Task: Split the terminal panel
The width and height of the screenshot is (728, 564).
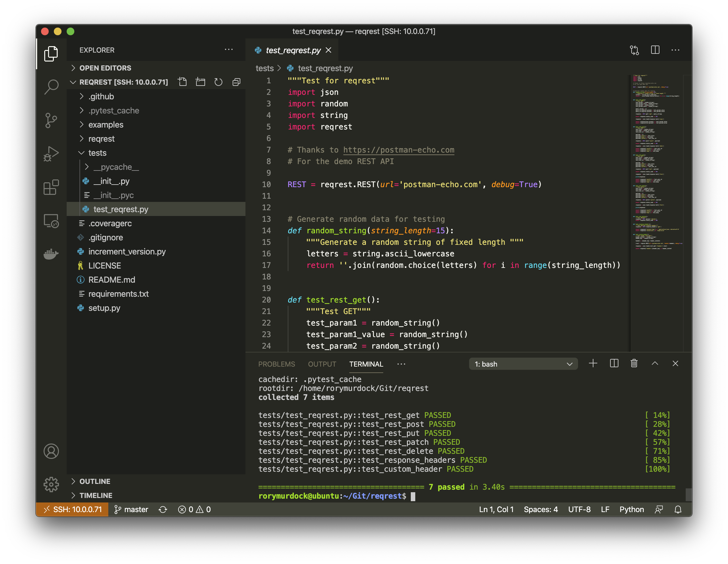Action: coord(614,363)
